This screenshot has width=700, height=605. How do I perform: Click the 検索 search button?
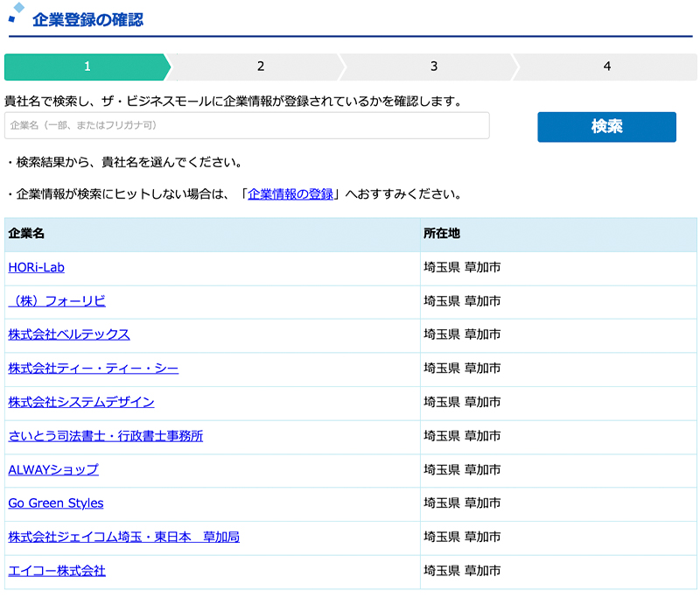(605, 127)
